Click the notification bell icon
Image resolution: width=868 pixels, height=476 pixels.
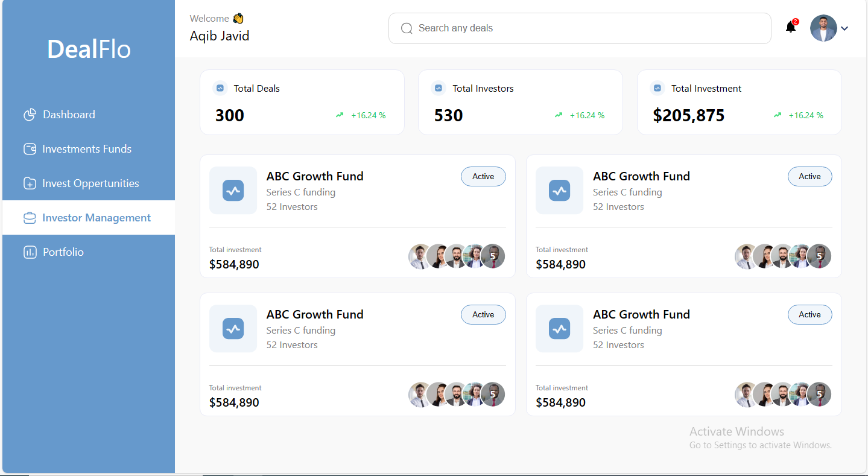click(x=790, y=27)
